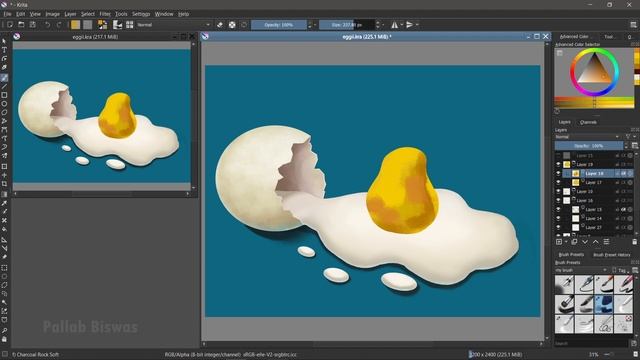
Task: Open the Settings menu
Action: click(141, 14)
